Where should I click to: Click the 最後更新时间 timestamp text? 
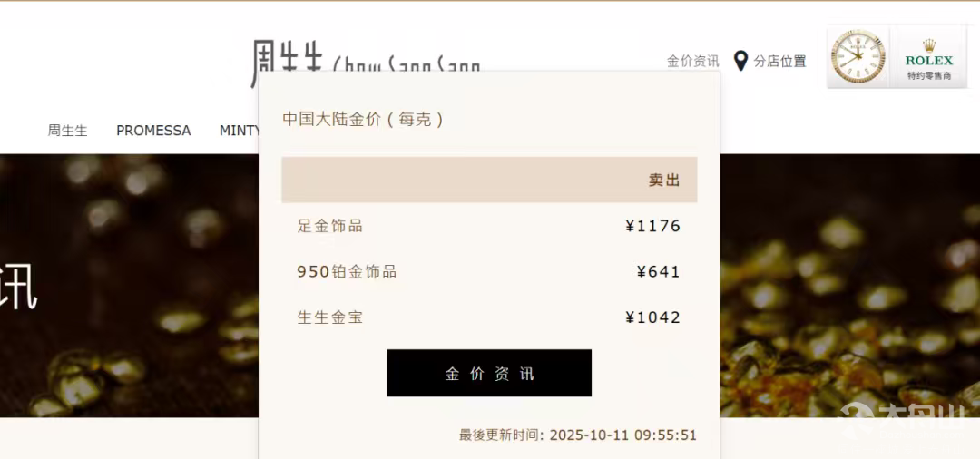[578, 435]
